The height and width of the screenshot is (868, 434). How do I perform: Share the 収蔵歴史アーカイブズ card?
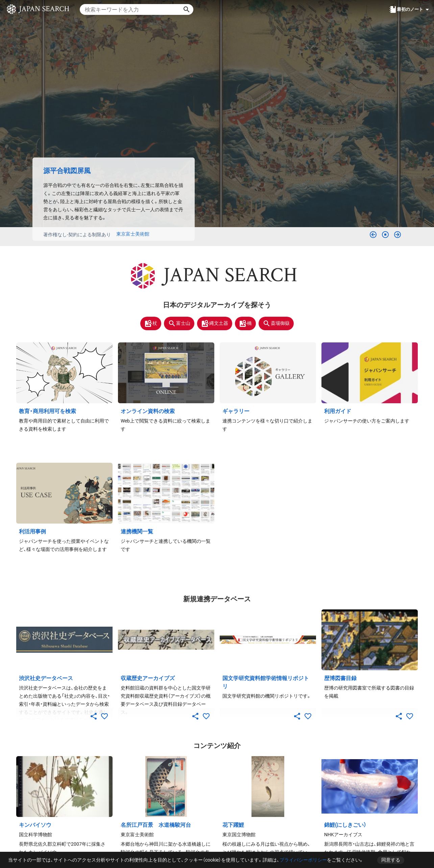[195, 716]
